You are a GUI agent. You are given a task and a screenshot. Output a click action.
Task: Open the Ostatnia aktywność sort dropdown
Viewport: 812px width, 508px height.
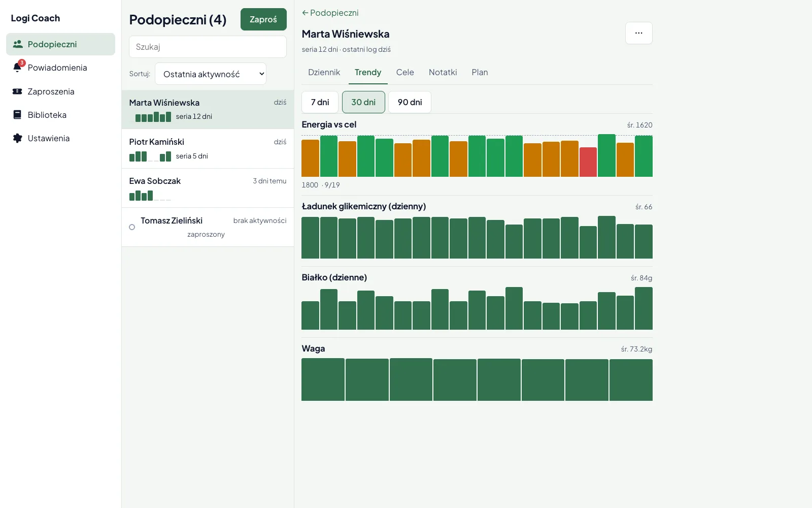[x=211, y=74]
